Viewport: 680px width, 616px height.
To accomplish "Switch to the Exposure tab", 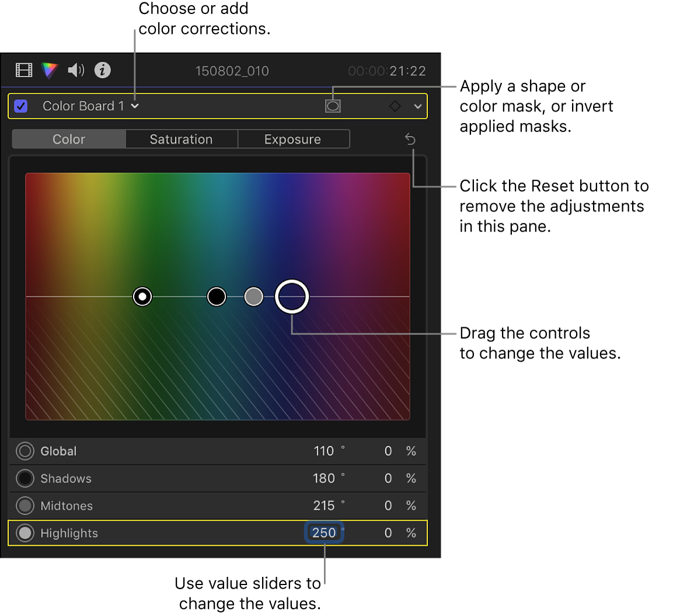I will click(x=294, y=139).
